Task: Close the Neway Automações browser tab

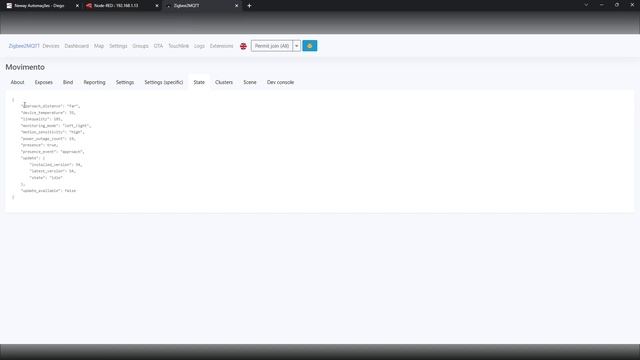Action: (77, 6)
